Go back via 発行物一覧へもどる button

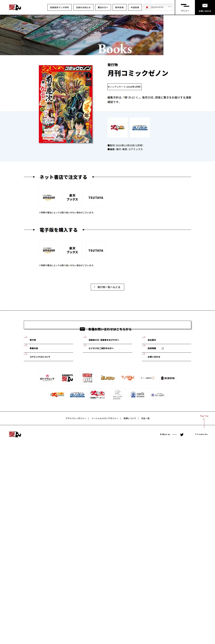(107, 287)
